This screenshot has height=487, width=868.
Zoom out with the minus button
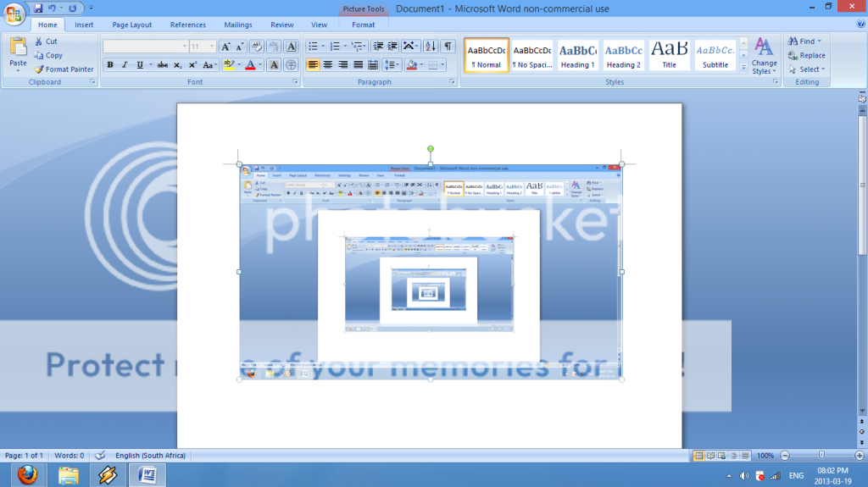coord(784,456)
